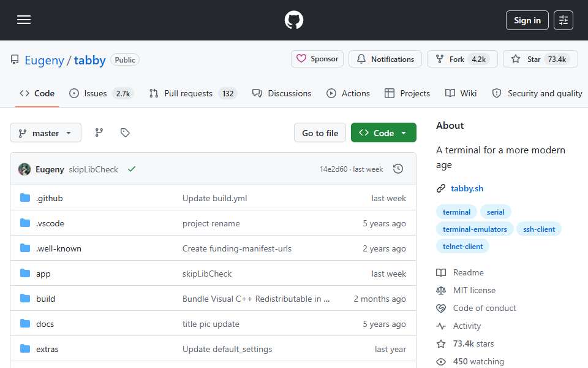Expand the master branch dropdown
This screenshot has height=368, width=588.
(45, 133)
